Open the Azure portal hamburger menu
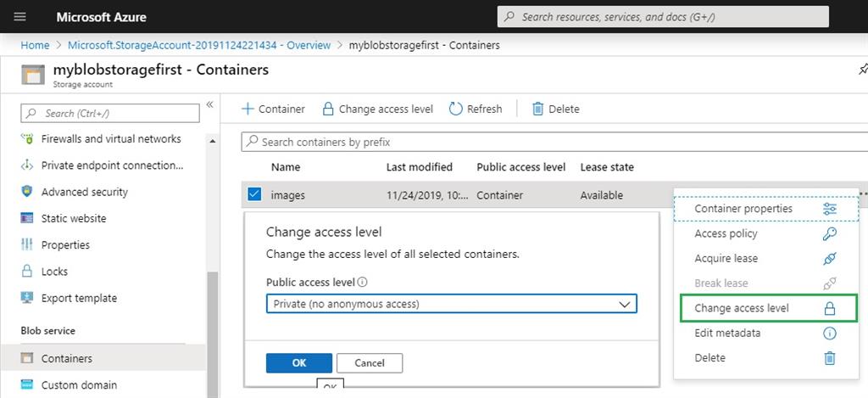The image size is (868, 398). [20, 17]
